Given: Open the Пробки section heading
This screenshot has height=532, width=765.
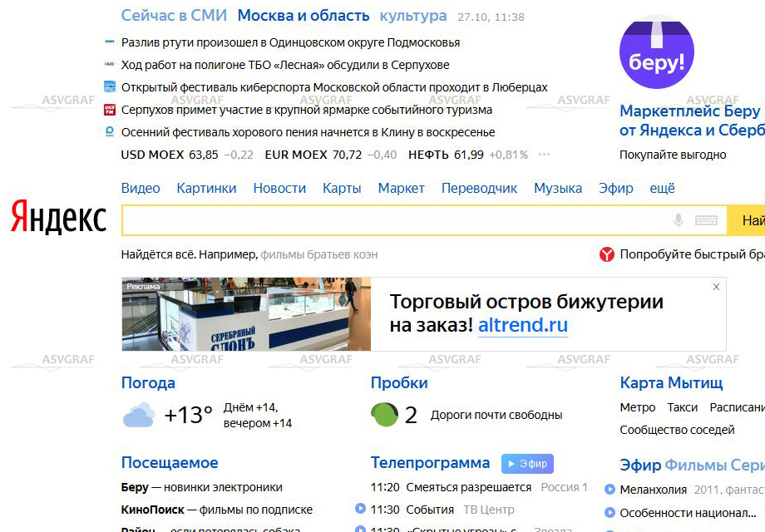Looking at the screenshot, I should pos(399,382).
